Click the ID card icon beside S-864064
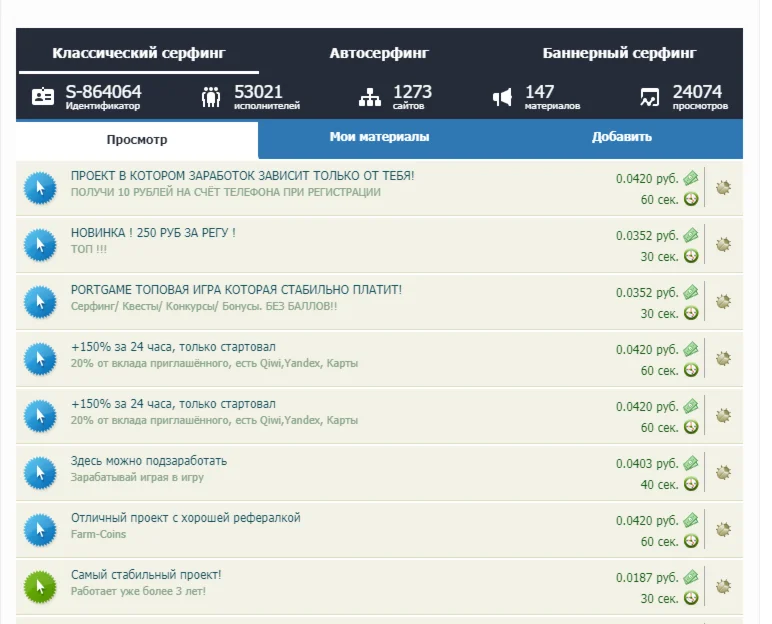The image size is (772, 624). pos(43,97)
